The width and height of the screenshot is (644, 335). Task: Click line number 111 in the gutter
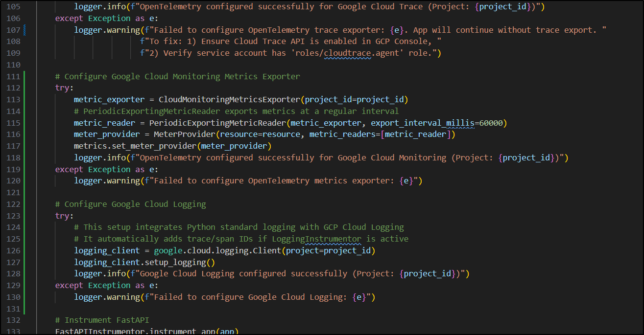(13, 76)
